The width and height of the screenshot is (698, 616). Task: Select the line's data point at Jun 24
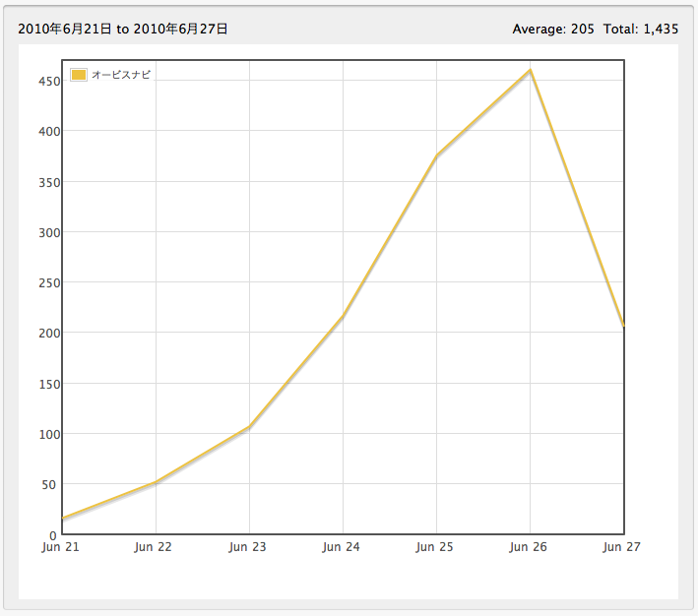[x=344, y=316]
